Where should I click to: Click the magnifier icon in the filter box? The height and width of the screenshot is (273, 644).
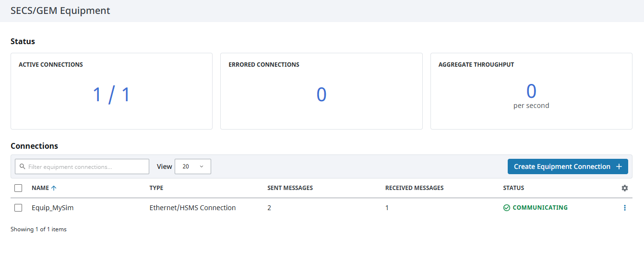[23, 166]
